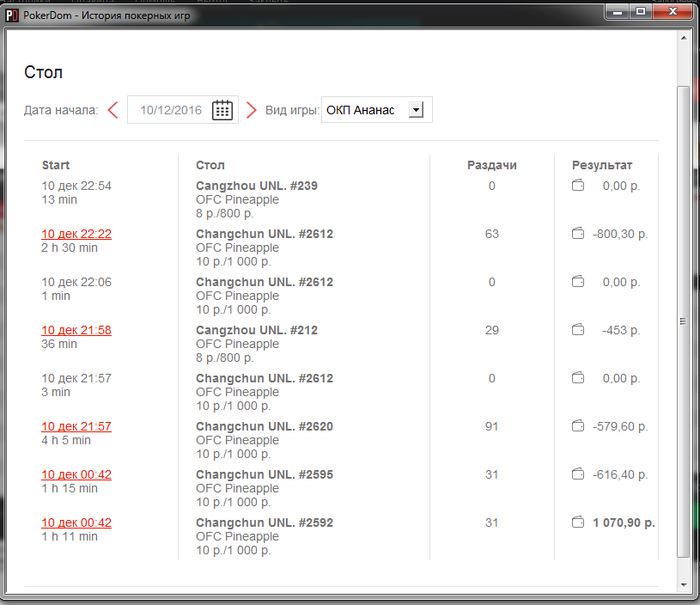This screenshot has height=605, width=700.
Task: Click the result value -453 р.
Action: [x=621, y=330]
